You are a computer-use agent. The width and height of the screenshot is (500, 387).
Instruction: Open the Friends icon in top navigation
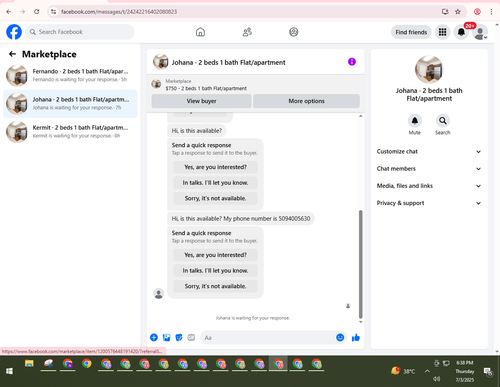pyautogui.click(x=247, y=32)
